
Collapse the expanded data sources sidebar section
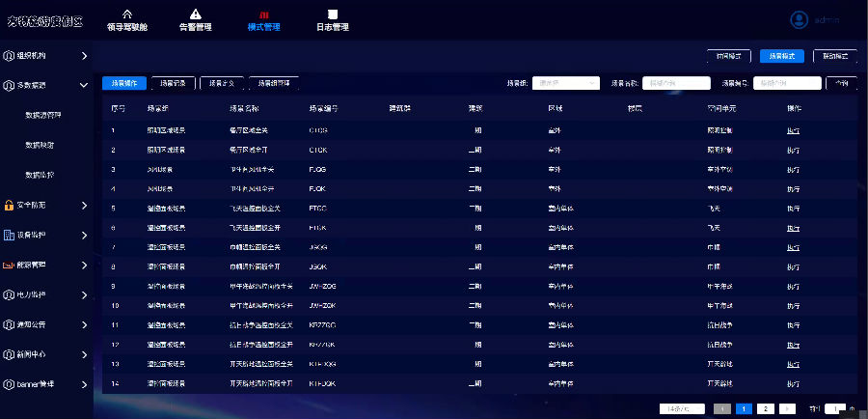(x=84, y=86)
